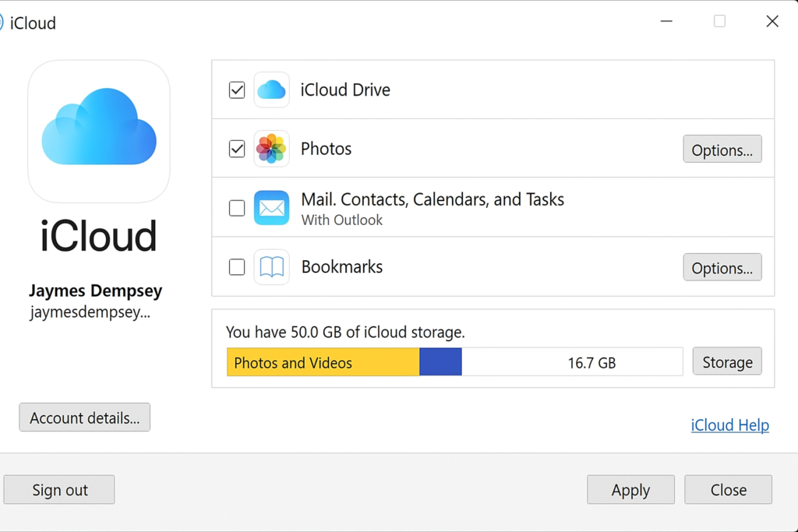The width and height of the screenshot is (798, 532).
Task: Click the iCloud Drive cloud icon
Action: click(x=271, y=90)
